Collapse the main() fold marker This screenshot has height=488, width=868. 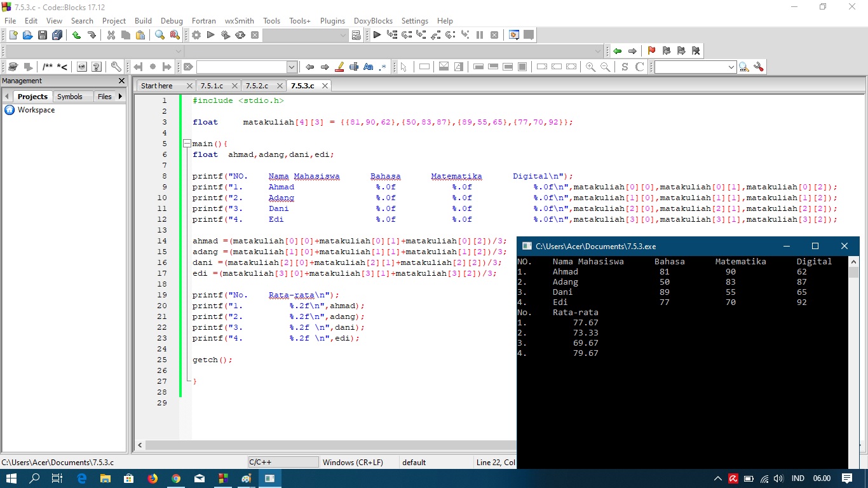coord(187,144)
